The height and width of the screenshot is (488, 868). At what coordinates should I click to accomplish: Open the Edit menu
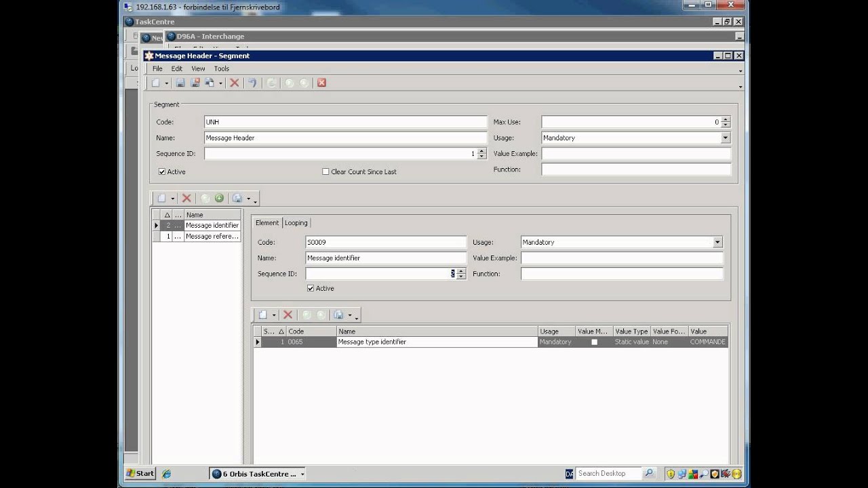pyautogui.click(x=177, y=68)
